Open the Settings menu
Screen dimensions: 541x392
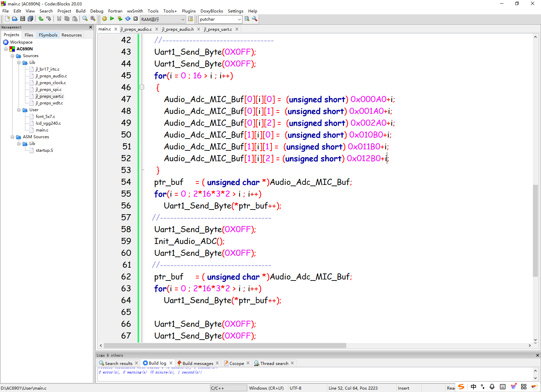[x=235, y=11]
